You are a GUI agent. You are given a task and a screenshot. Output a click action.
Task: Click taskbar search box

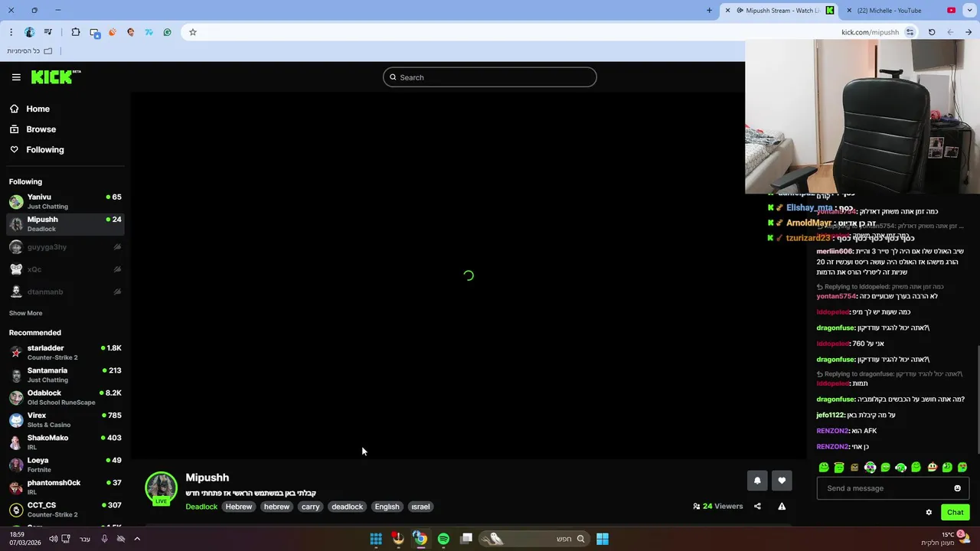click(533, 539)
